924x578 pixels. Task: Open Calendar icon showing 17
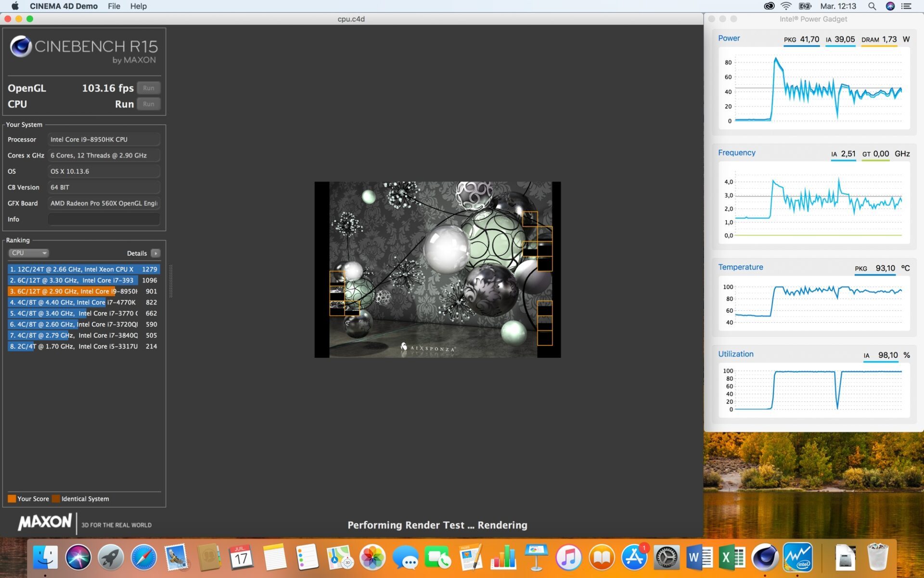tap(242, 557)
